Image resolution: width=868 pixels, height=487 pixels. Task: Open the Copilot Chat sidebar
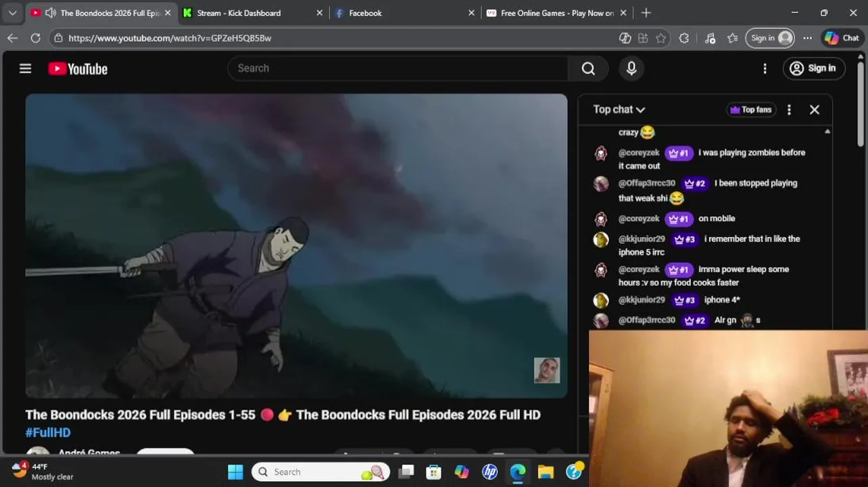tap(842, 38)
